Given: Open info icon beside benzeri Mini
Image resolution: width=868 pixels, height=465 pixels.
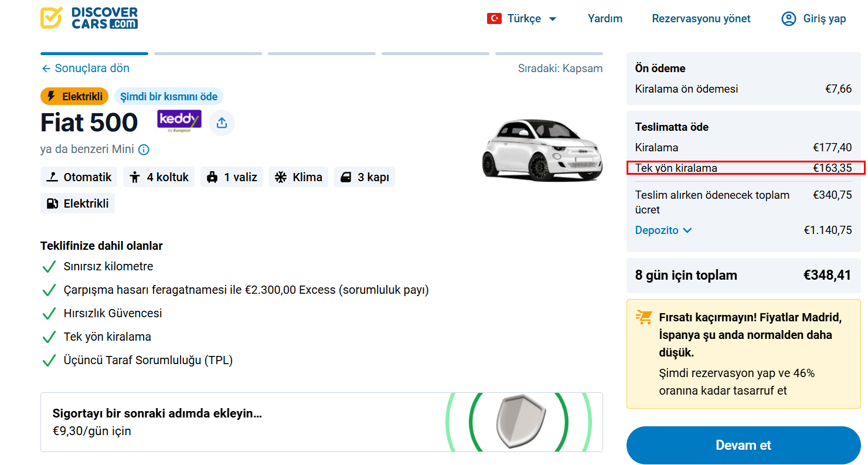Looking at the screenshot, I should [x=144, y=150].
